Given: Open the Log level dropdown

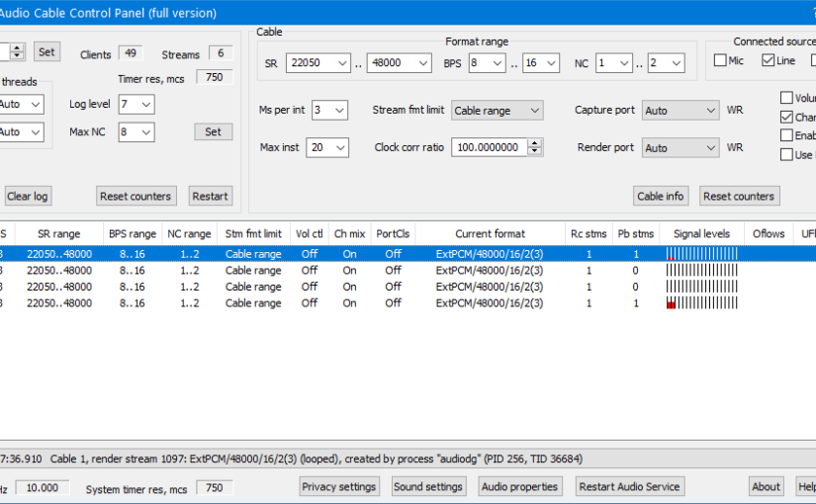Looking at the screenshot, I should tap(136, 104).
